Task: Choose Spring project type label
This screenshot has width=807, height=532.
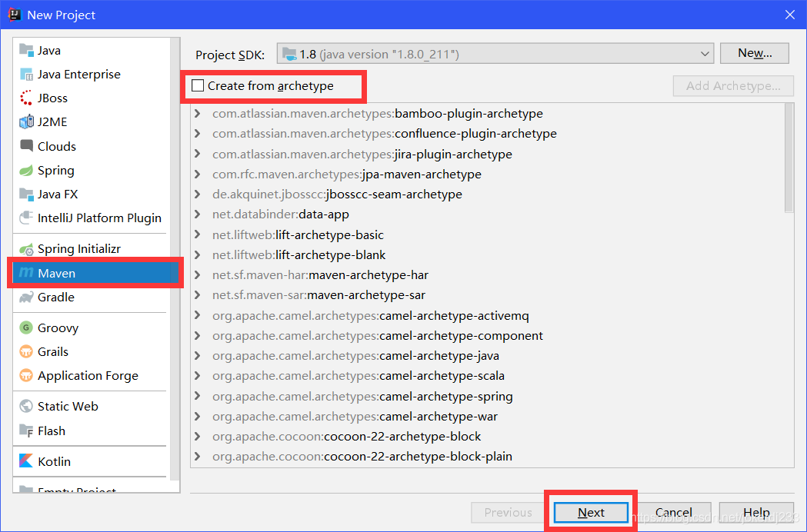Action: pos(55,171)
